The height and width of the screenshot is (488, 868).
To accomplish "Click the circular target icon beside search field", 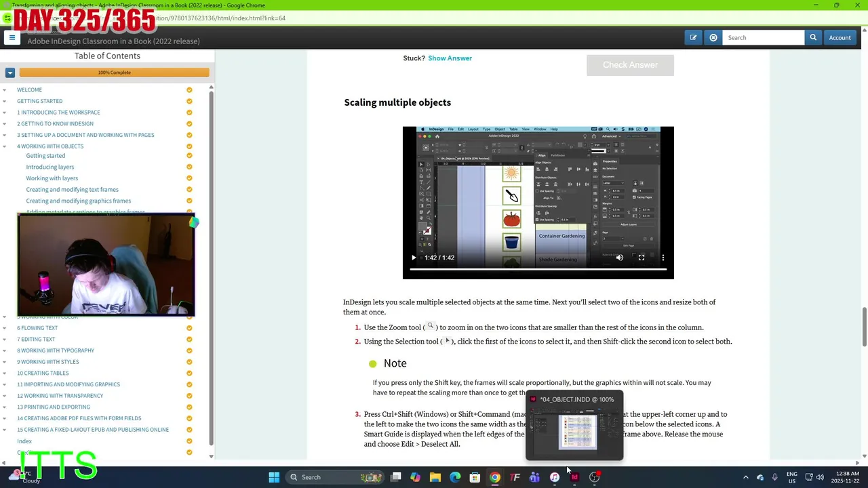I will coord(713,38).
